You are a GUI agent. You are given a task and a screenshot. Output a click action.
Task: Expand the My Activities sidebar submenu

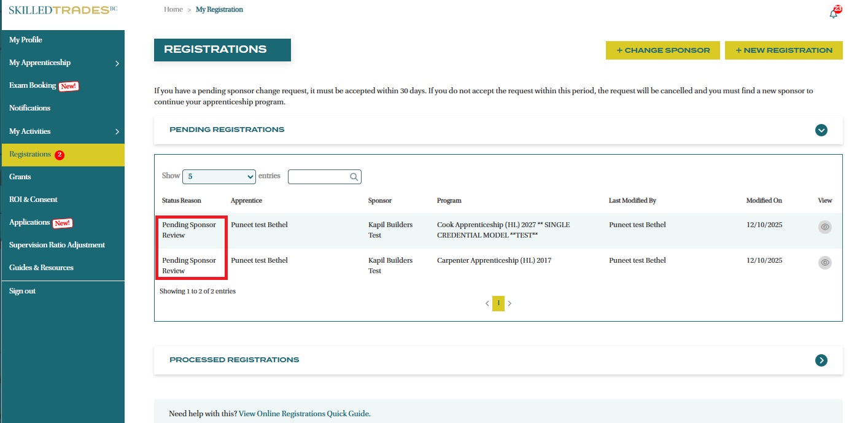(117, 131)
